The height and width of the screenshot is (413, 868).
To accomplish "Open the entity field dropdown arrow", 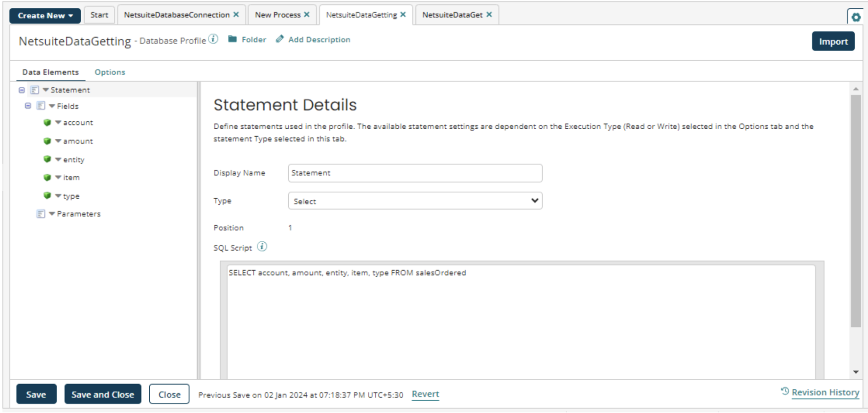I will click(x=58, y=159).
